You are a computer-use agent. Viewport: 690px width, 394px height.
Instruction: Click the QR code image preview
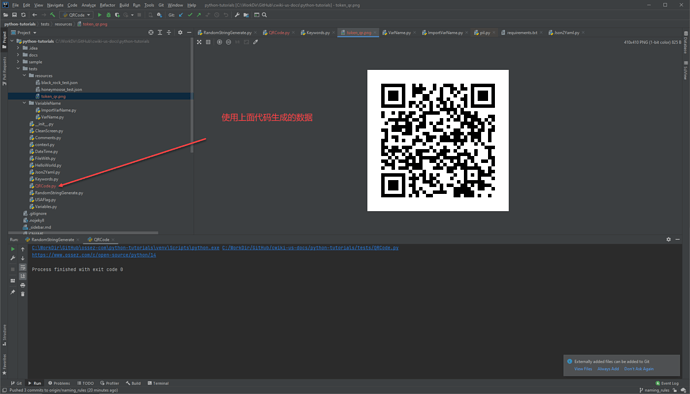click(438, 140)
